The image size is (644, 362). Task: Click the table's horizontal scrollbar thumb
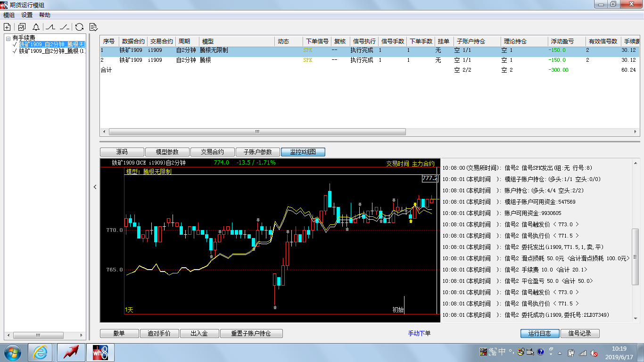click(257, 132)
